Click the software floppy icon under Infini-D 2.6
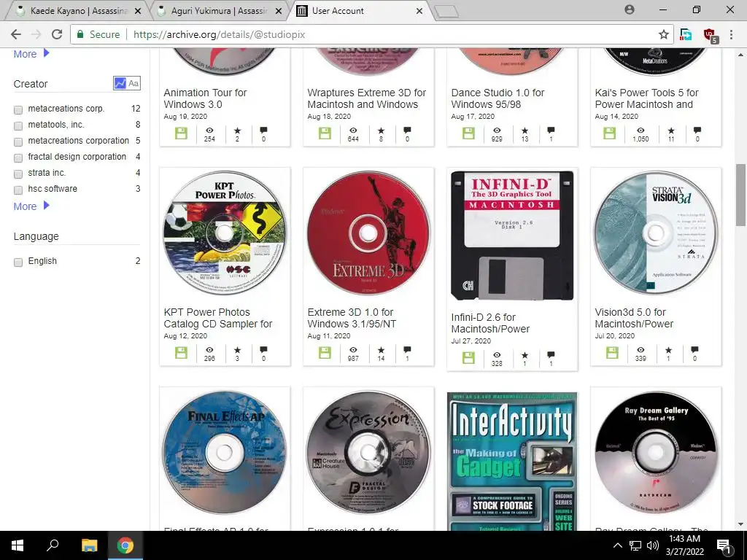 [469, 358]
